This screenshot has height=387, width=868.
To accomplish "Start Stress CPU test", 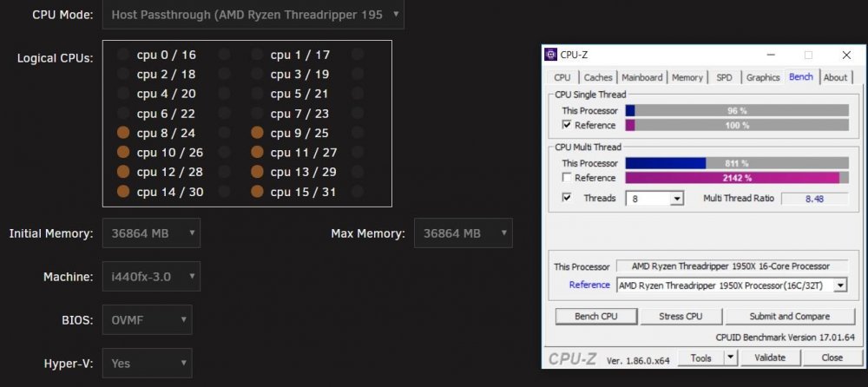I will tap(681, 316).
